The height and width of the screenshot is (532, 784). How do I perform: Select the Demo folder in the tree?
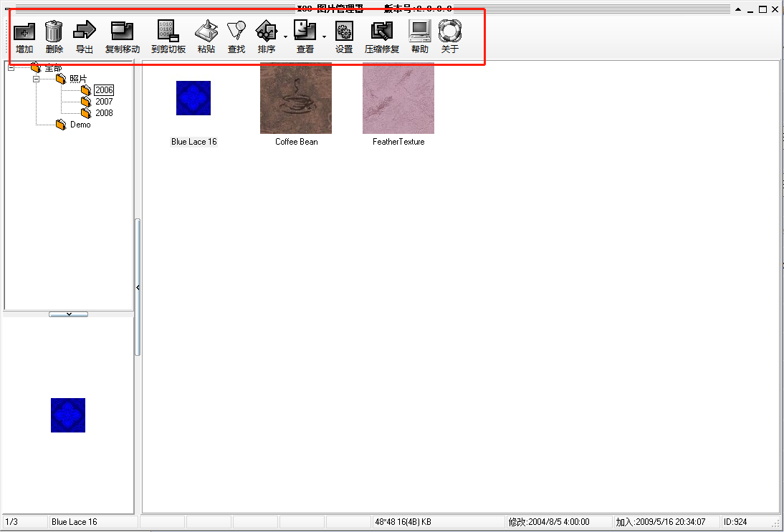80,125
